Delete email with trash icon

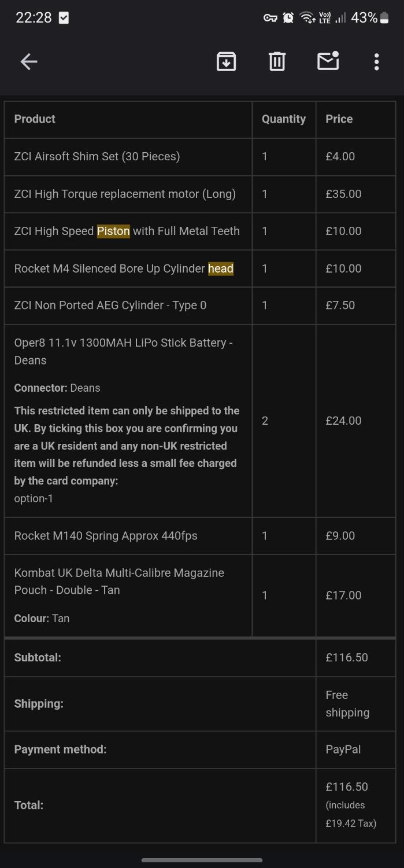(277, 61)
